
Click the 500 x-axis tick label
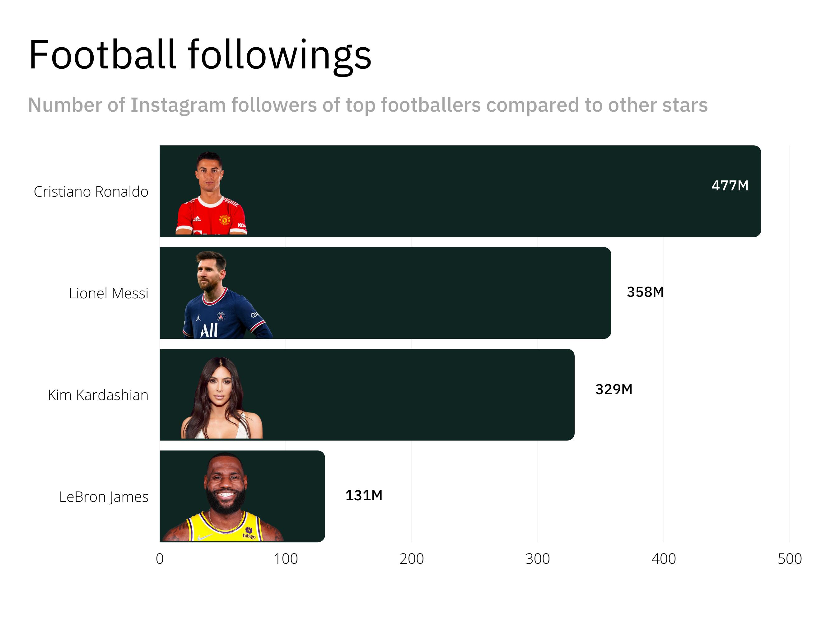click(x=790, y=559)
